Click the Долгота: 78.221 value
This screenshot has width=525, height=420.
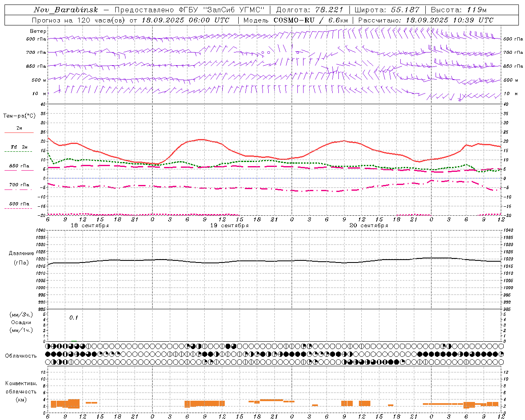point(309,10)
